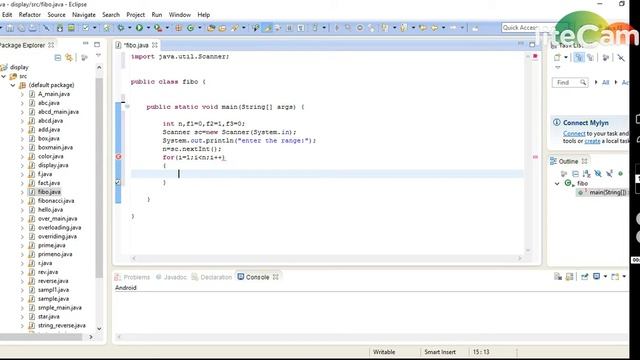Select hello.java in Package Explorer
This screenshot has width=640, height=360.
click(x=50, y=210)
